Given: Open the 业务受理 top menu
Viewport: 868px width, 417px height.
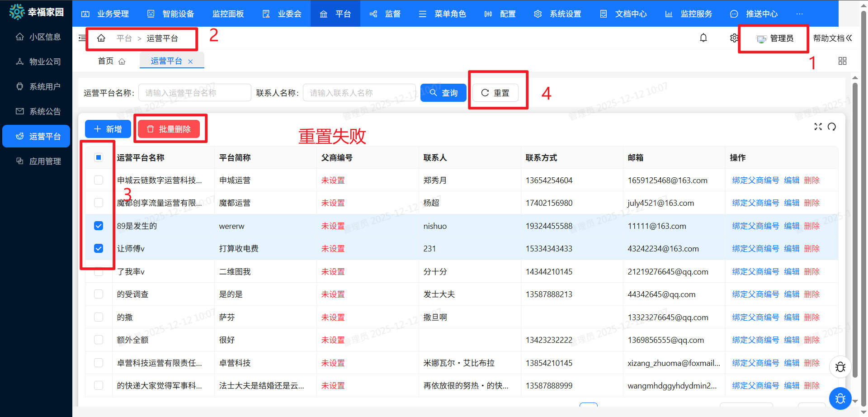Looking at the screenshot, I should click(105, 14).
